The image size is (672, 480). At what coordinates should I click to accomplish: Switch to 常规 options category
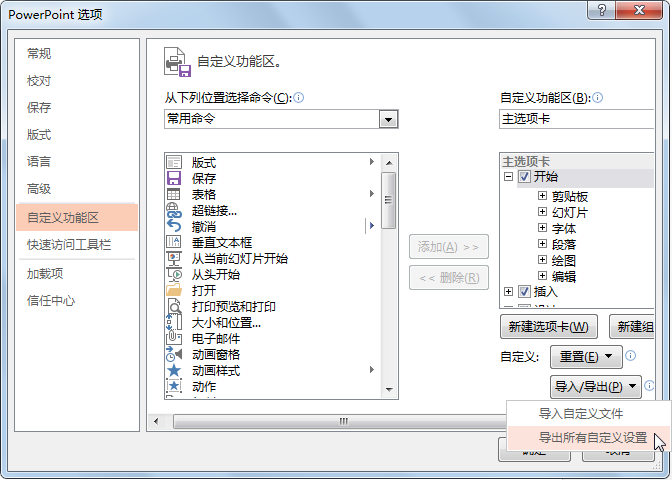click(x=77, y=54)
